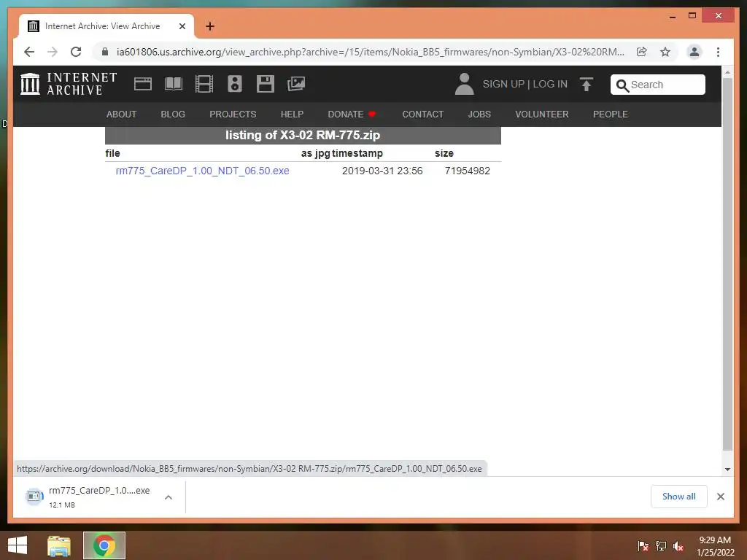
Task: Reload the page
Action: pos(76,52)
